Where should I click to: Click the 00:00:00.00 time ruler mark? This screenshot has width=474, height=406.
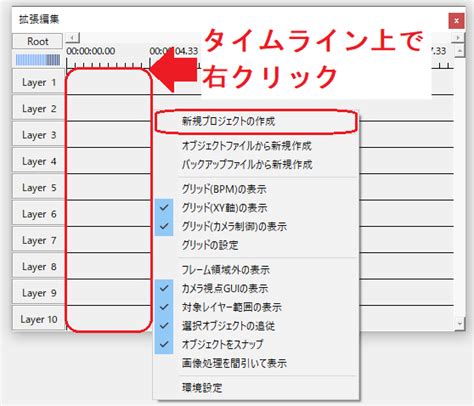point(91,51)
